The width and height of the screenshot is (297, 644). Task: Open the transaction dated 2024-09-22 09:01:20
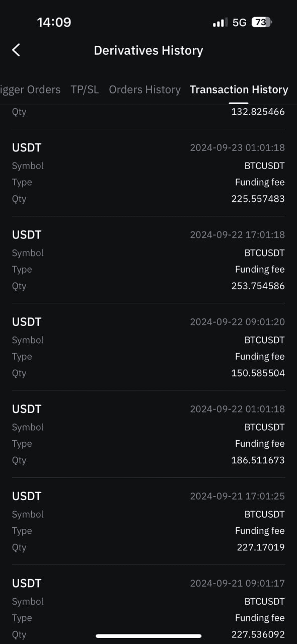(x=148, y=347)
